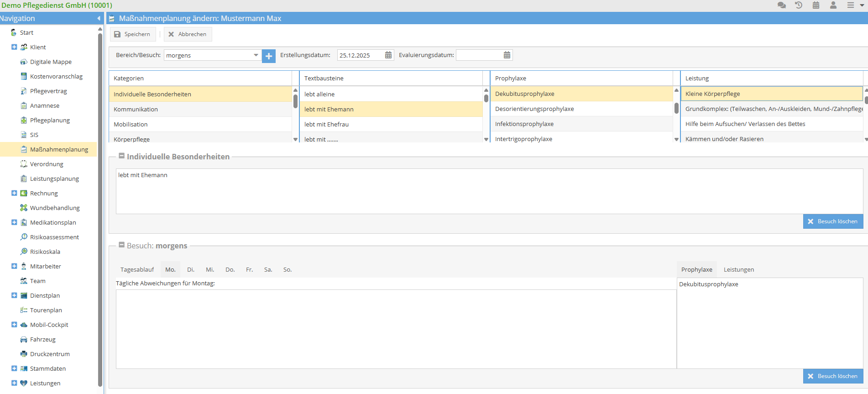Click the chat messages icon in top bar
The height and width of the screenshot is (394, 868).
[781, 5]
